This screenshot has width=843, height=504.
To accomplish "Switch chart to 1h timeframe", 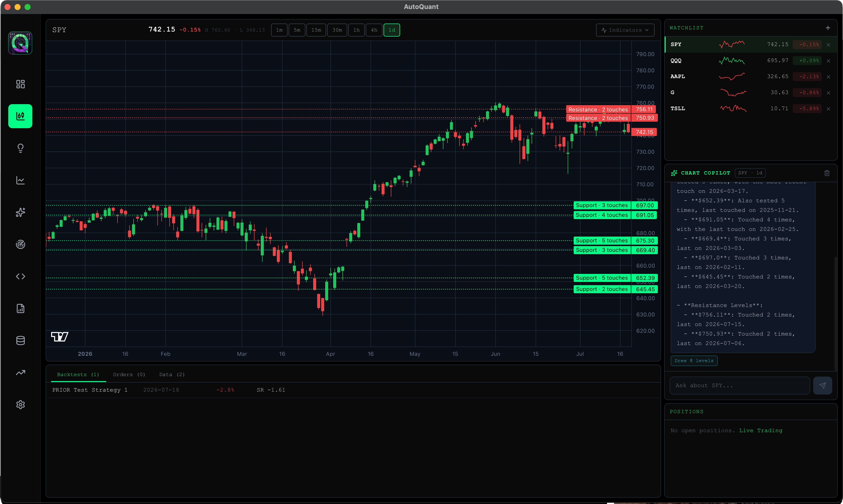I will click(x=356, y=30).
